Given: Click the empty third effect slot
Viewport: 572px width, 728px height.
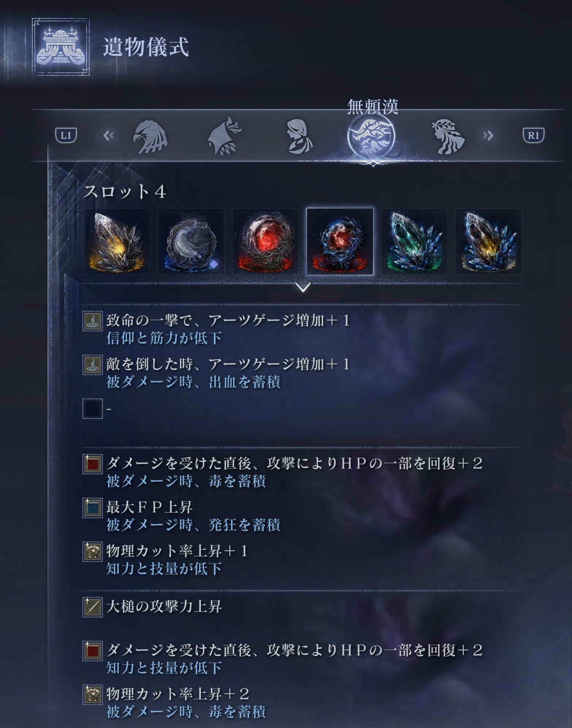Looking at the screenshot, I should pos(93,409).
